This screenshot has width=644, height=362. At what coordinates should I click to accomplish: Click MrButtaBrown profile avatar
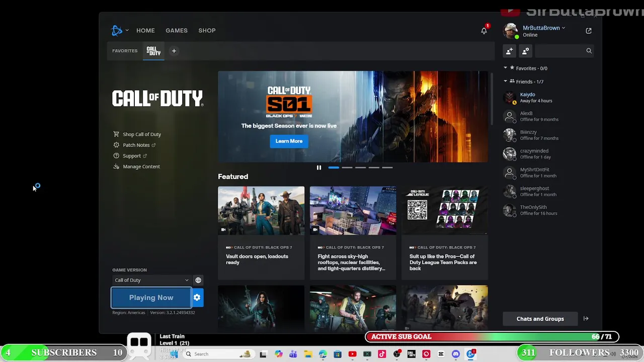tap(511, 31)
